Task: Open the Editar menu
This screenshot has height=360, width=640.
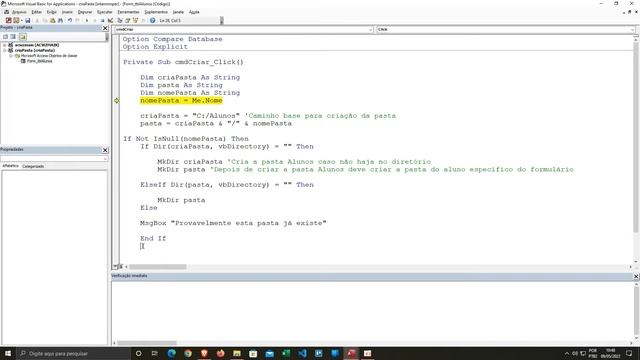Action: (36, 12)
